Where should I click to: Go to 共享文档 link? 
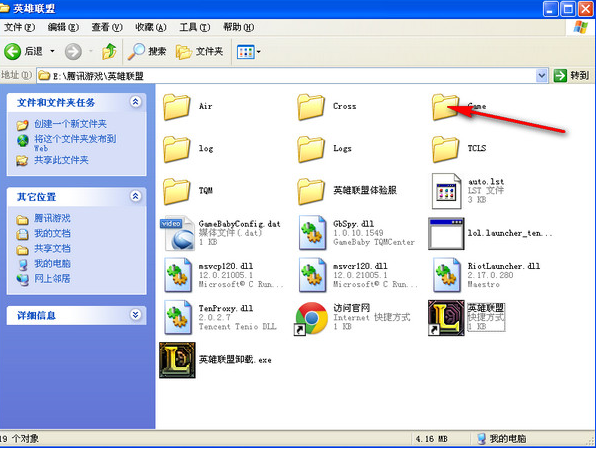click(53, 249)
